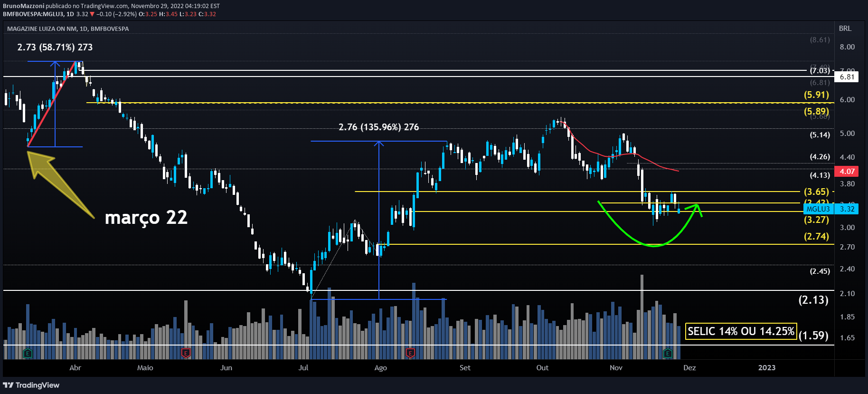Click the (2.13) white level label
Screen dimensions: 868x394
[x=813, y=300]
